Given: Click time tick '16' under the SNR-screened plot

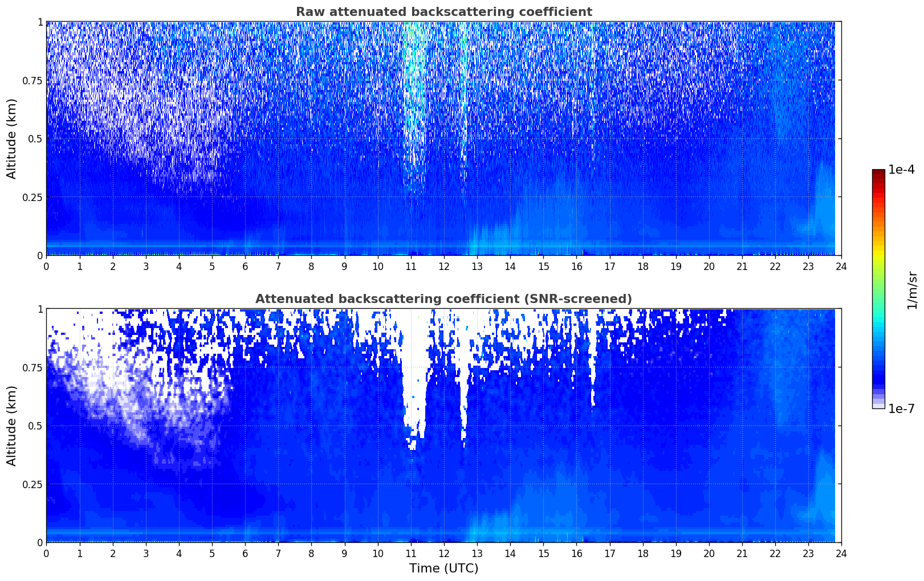Looking at the screenshot, I should tap(576, 553).
